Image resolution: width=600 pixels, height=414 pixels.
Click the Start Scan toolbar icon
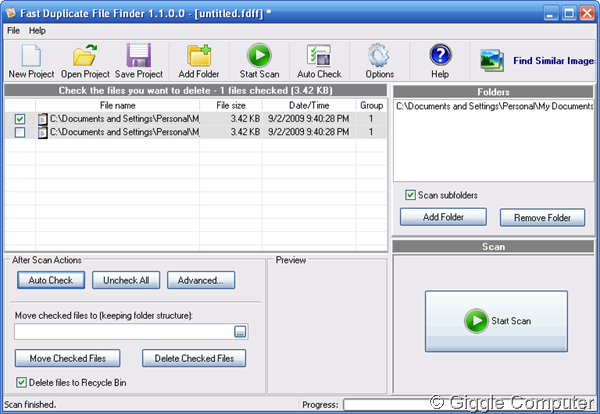pos(259,56)
